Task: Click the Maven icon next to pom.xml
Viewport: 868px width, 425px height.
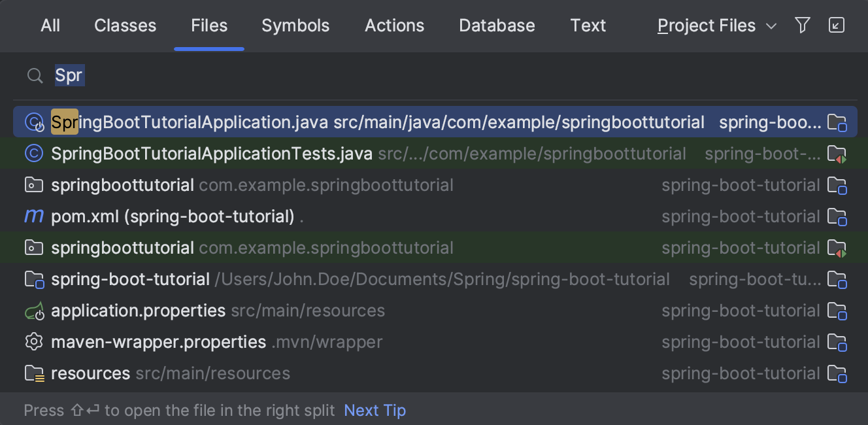Action: [33, 216]
